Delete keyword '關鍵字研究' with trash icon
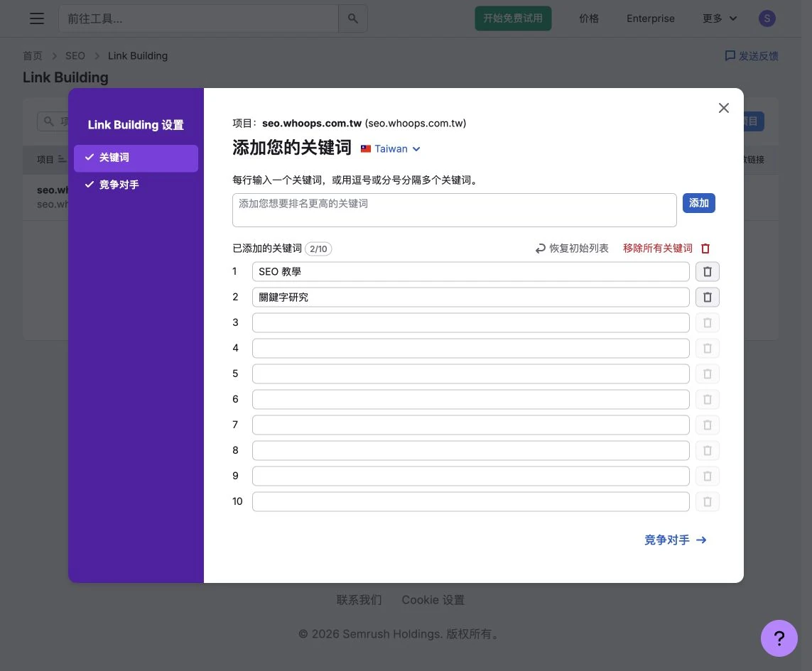 [x=707, y=298]
